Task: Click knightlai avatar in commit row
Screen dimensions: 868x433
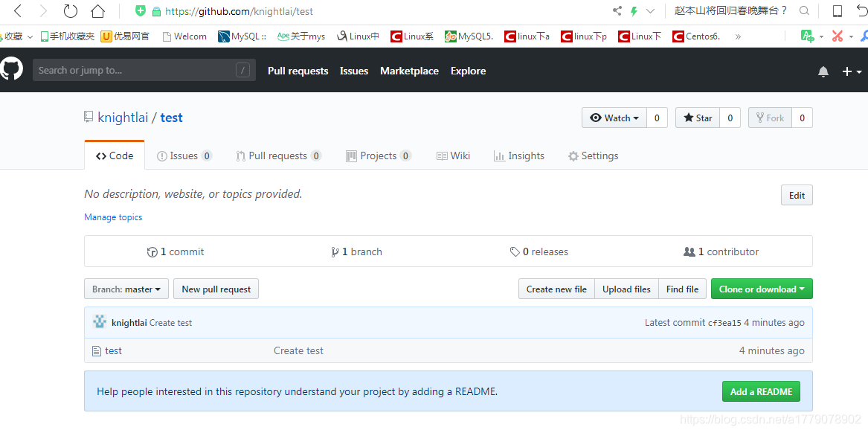Action: pos(100,321)
